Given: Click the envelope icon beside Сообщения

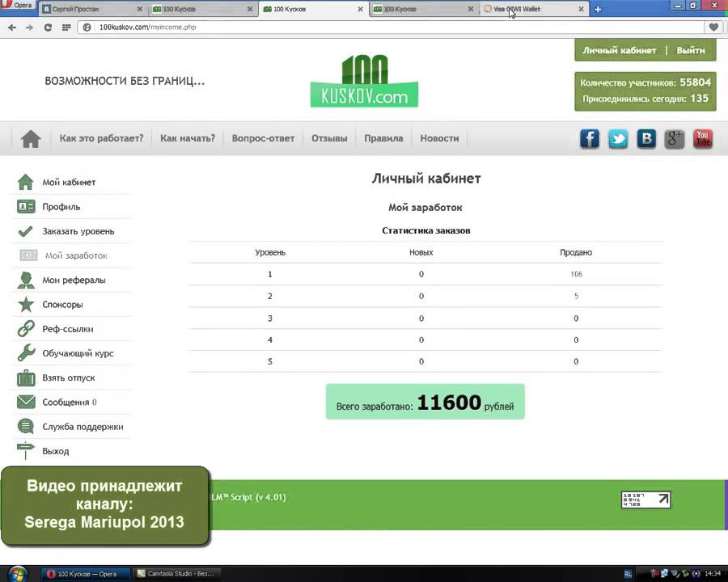Looking at the screenshot, I should 26,402.
